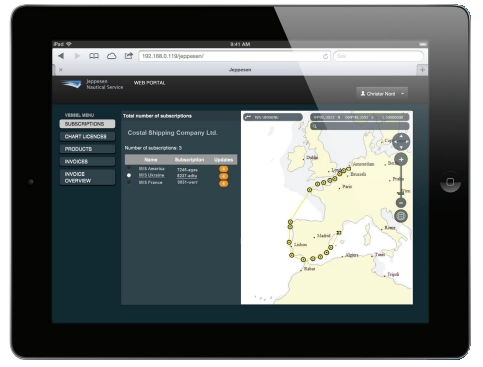Click the WEB PORTAL header label
483x367 pixels.
[x=149, y=83]
